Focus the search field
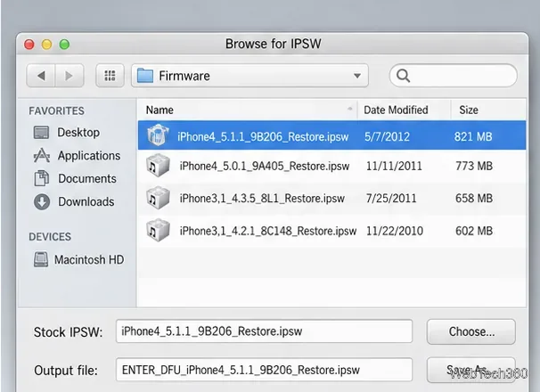The height and width of the screenshot is (392, 540). click(454, 76)
